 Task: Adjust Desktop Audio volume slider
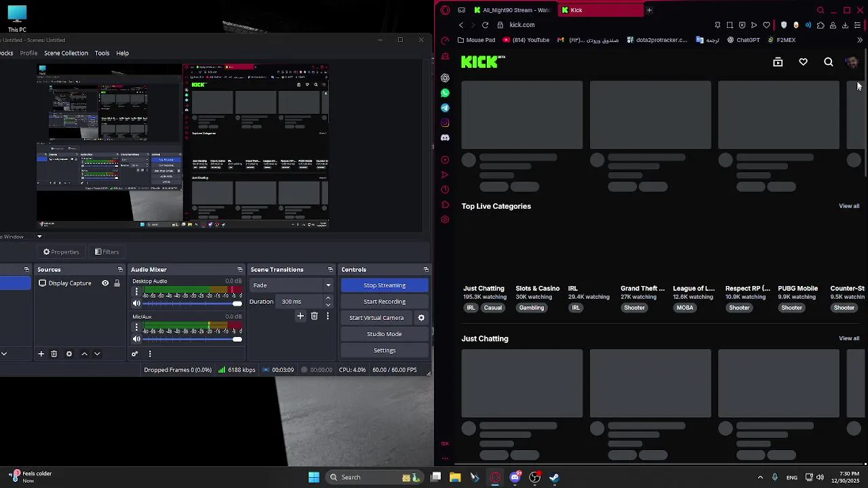coord(191,304)
